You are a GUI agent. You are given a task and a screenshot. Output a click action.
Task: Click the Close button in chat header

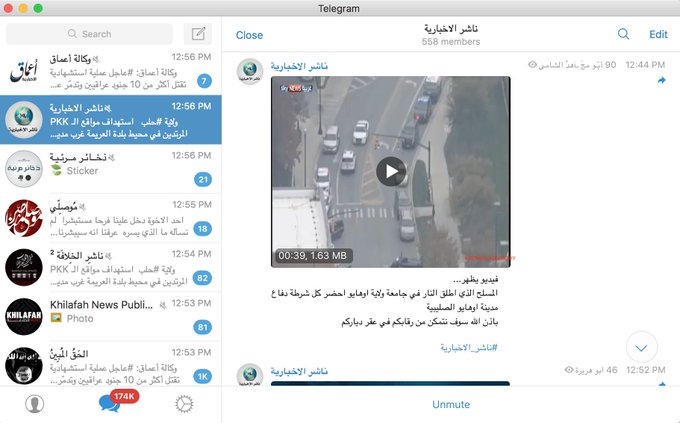pyautogui.click(x=249, y=35)
